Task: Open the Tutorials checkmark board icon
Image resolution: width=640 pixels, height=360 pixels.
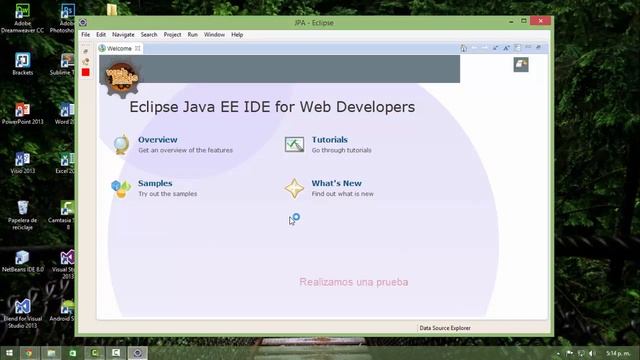Action: pyautogui.click(x=294, y=144)
